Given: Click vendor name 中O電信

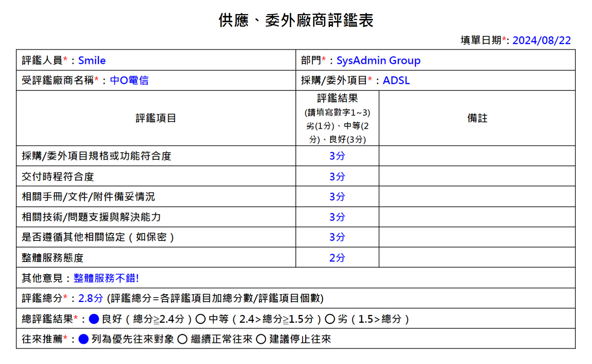Looking at the screenshot, I should point(129,80).
